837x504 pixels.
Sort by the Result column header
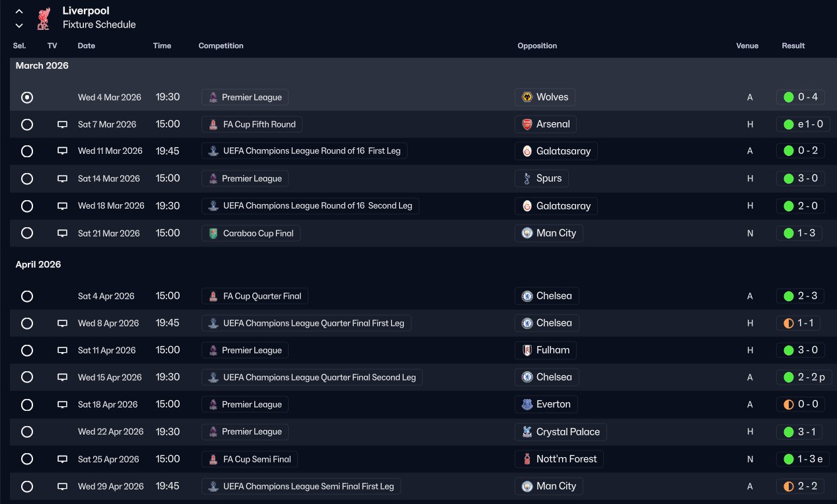[x=793, y=46]
